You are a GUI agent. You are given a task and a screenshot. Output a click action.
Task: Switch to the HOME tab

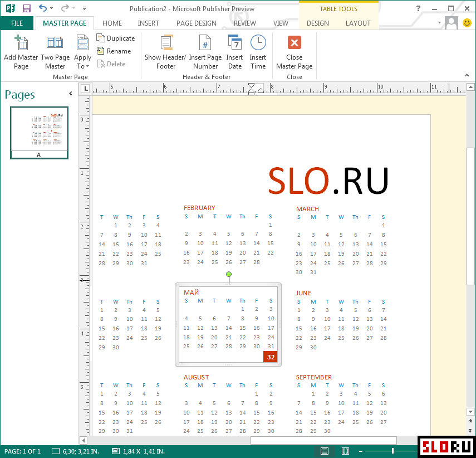point(112,23)
